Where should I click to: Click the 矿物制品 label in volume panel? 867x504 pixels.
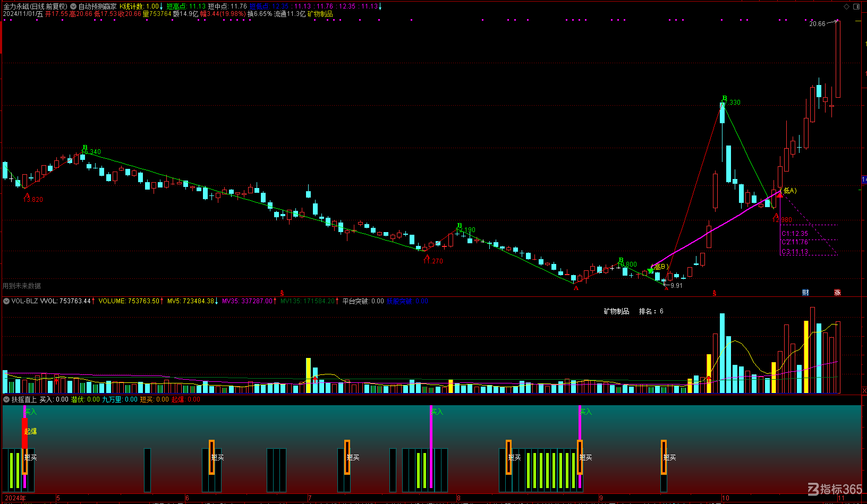click(617, 311)
